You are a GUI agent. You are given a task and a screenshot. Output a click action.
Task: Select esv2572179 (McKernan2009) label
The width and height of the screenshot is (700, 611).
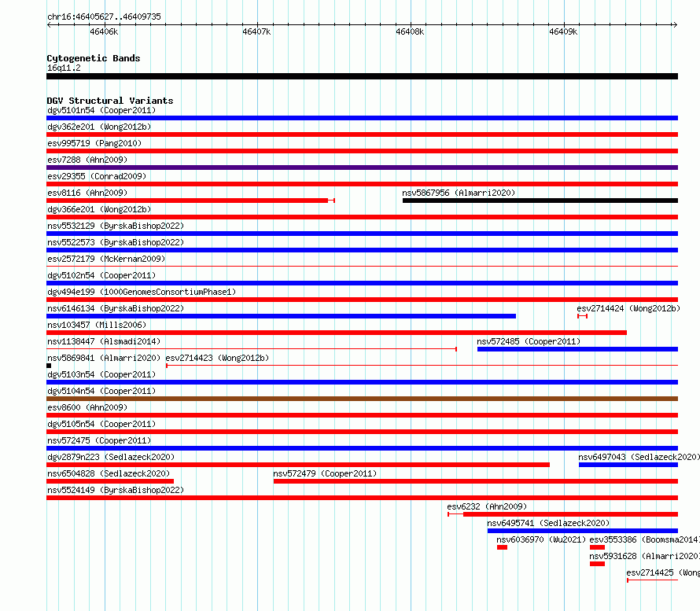click(x=106, y=259)
